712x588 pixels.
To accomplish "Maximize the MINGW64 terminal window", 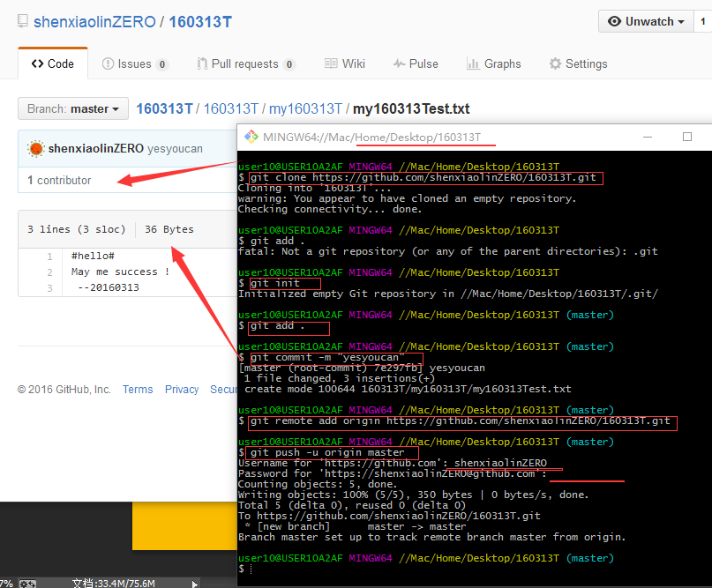I will point(687,137).
